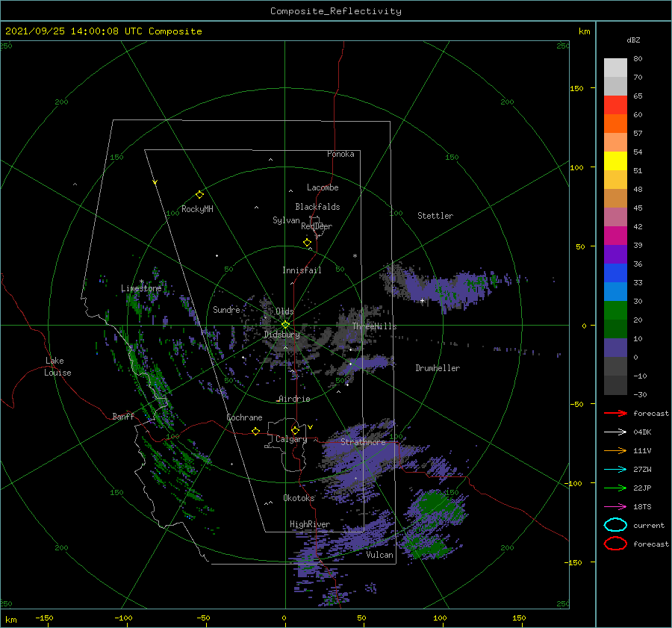
Task: Click the RedDeer city label
Action: pyautogui.click(x=317, y=226)
